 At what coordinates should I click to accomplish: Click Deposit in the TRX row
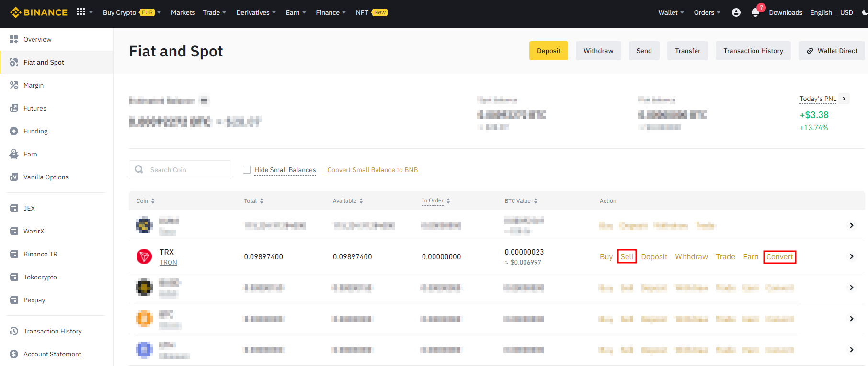coord(654,257)
